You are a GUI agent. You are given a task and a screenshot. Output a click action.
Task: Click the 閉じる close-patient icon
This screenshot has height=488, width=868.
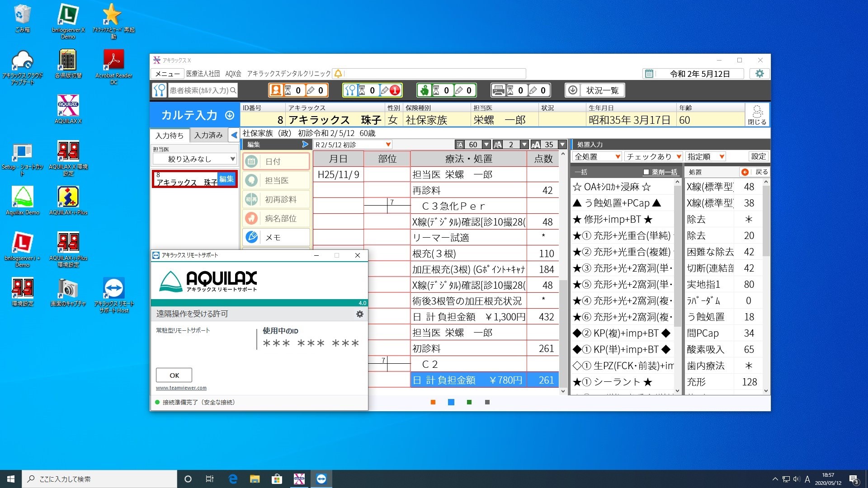pyautogui.click(x=757, y=115)
